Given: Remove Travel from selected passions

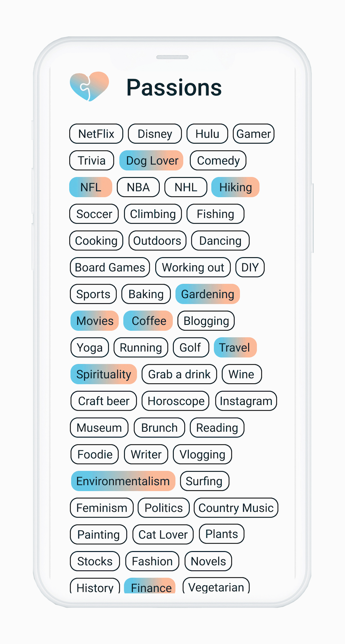Looking at the screenshot, I should coord(235,348).
